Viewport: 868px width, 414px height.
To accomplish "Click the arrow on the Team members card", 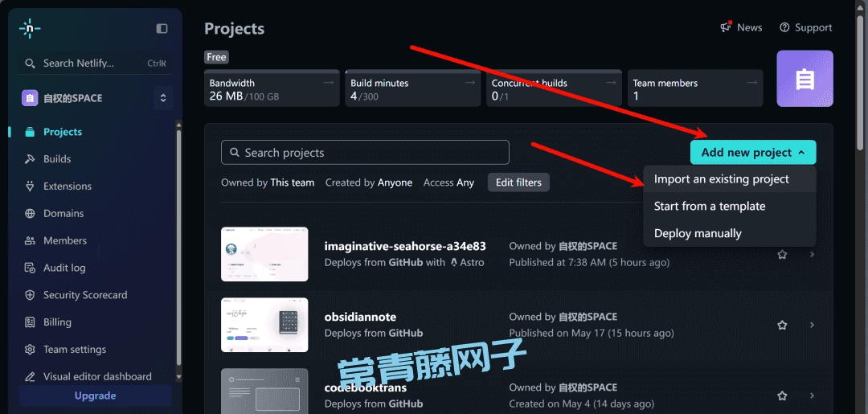I will coord(752,83).
